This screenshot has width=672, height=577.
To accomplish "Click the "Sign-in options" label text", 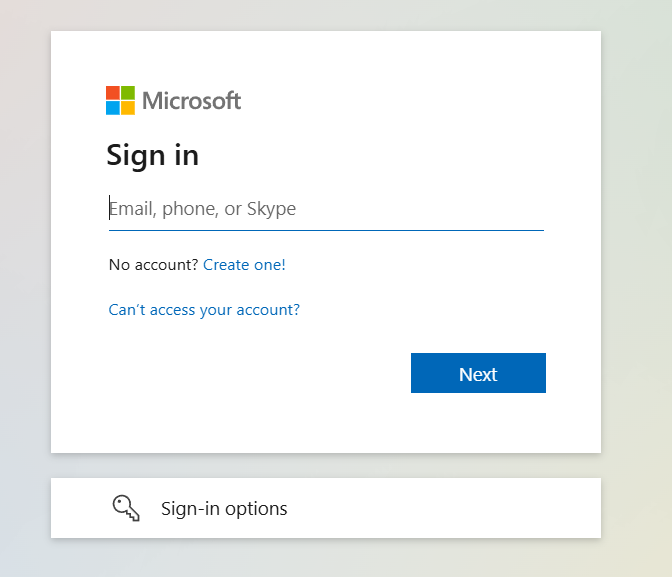I will (224, 509).
